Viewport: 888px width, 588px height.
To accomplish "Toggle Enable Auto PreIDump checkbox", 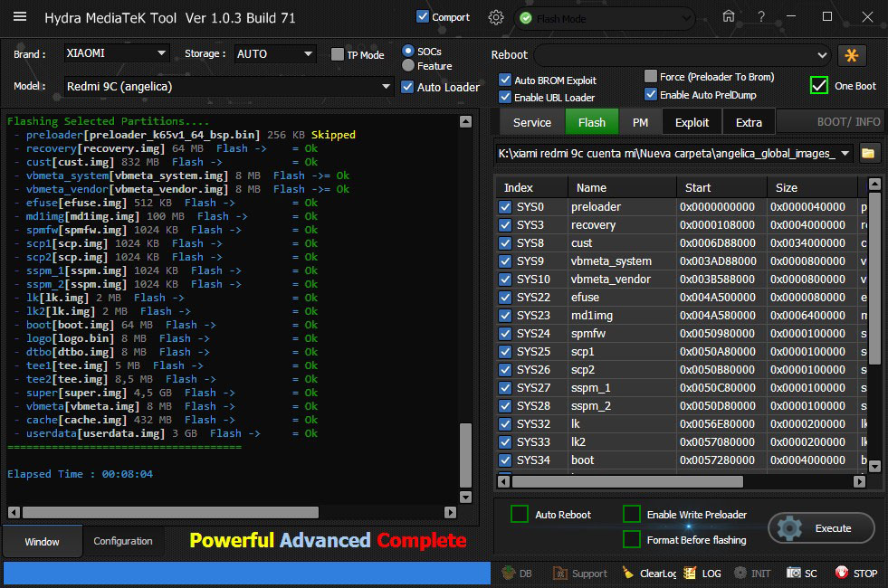I will click(x=651, y=94).
